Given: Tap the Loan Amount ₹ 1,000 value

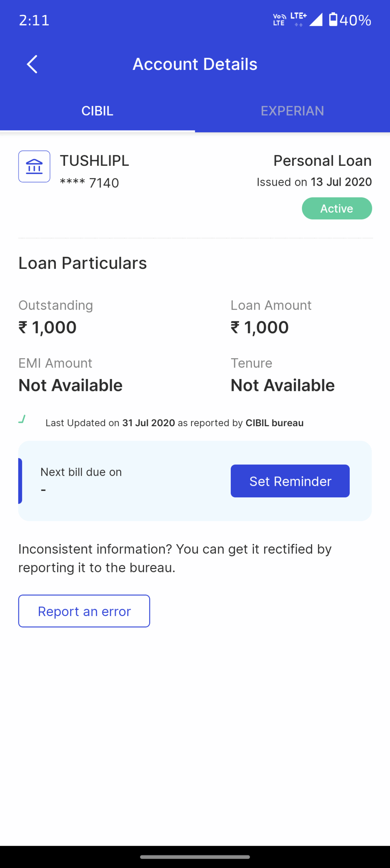Looking at the screenshot, I should [x=260, y=328].
